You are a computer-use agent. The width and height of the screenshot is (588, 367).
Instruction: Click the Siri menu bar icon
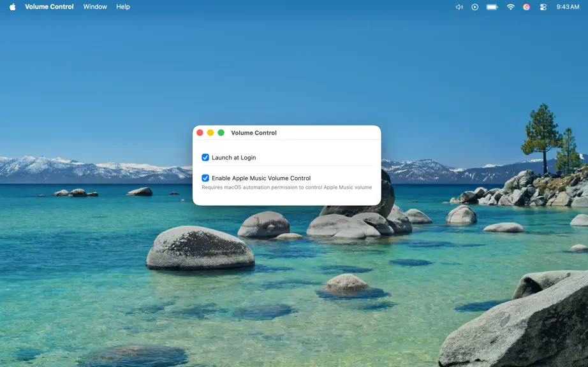coord(527,7)
